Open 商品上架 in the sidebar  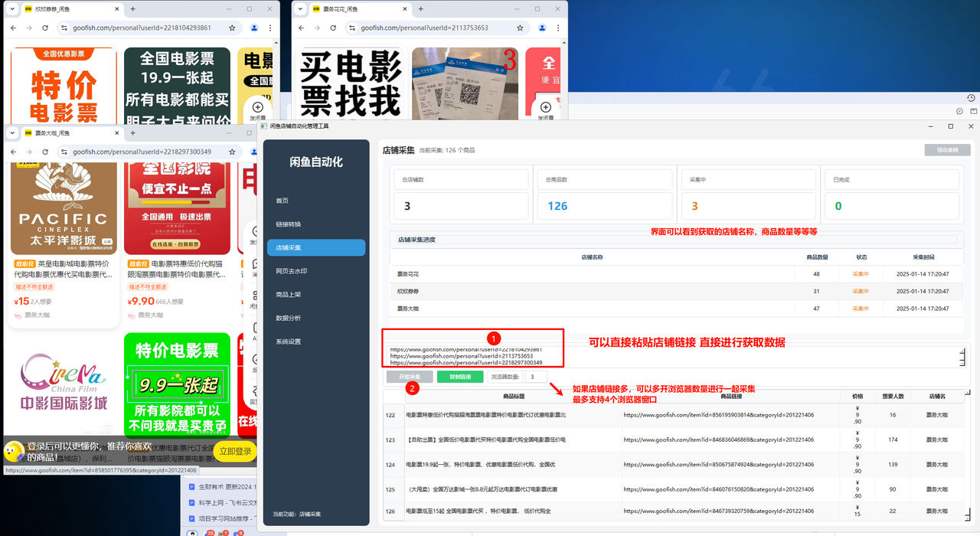(x=316, y=295)
